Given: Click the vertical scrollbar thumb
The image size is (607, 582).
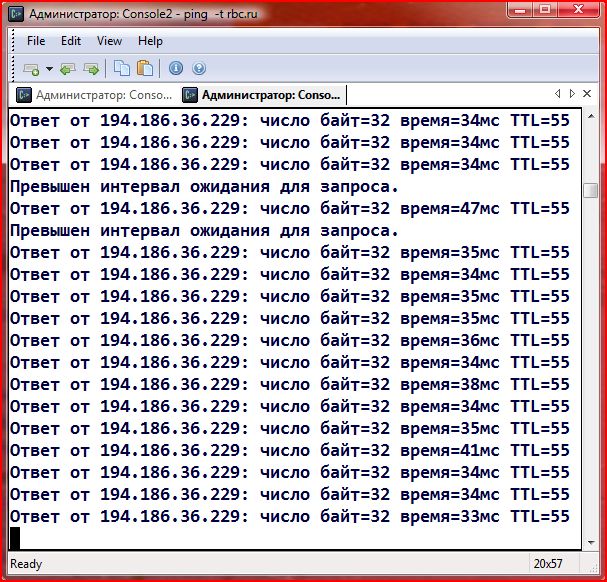Looking at the screenshot, I should (591, 190).
